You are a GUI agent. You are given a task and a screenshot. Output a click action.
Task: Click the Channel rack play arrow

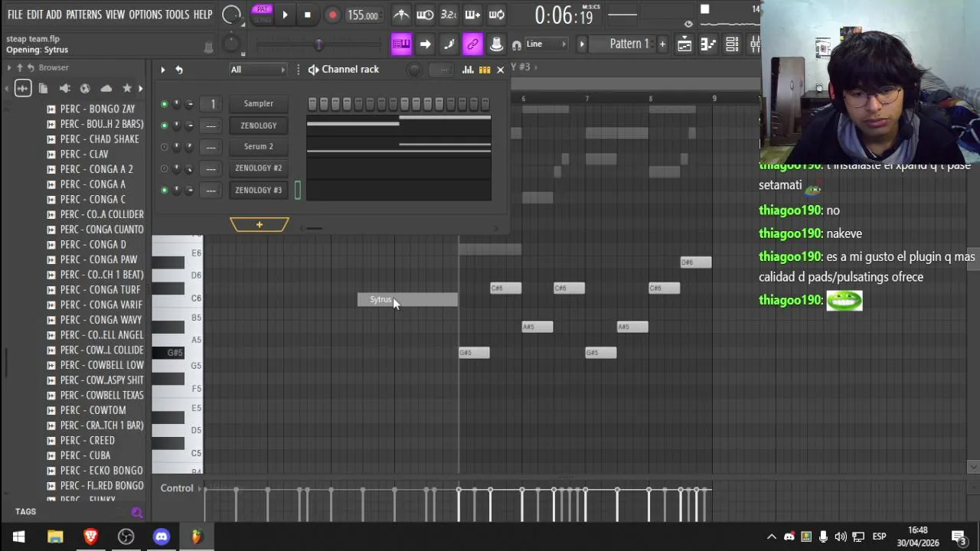point(162,70)
